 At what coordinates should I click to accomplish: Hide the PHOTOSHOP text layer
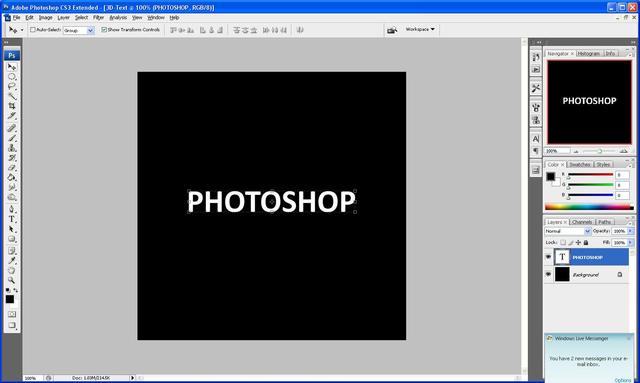click(549, 257)
